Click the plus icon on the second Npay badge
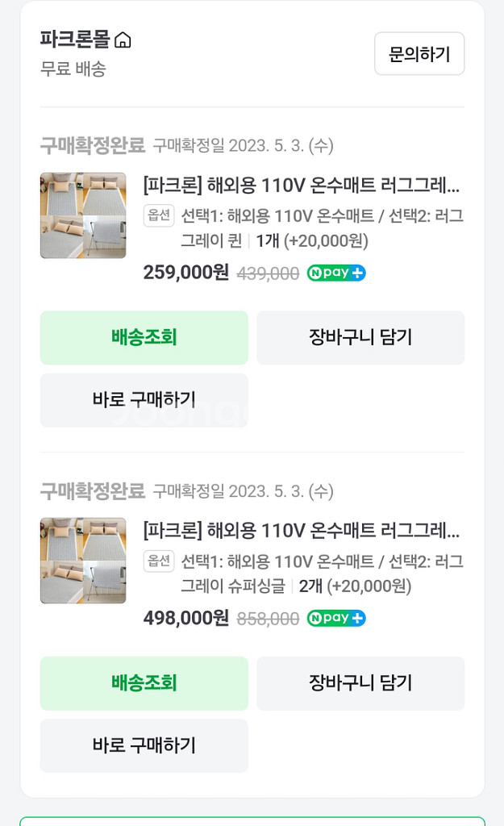504x826 pixels. coord(358,619)
